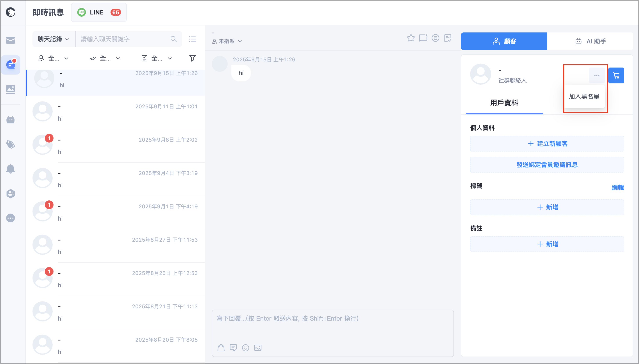This screenshot has width=639, height=364.
Task: Click the list view icon beside search box
Action: (x=193, y=39)
